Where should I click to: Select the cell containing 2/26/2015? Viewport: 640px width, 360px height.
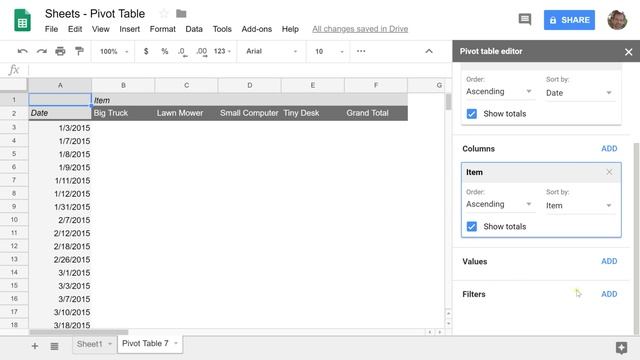(60, 260)
